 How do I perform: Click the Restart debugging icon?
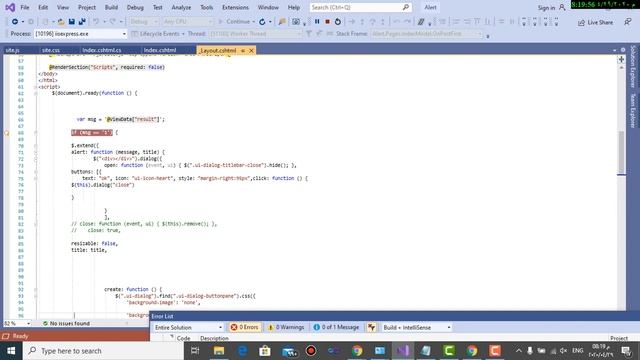pos(338,22)
